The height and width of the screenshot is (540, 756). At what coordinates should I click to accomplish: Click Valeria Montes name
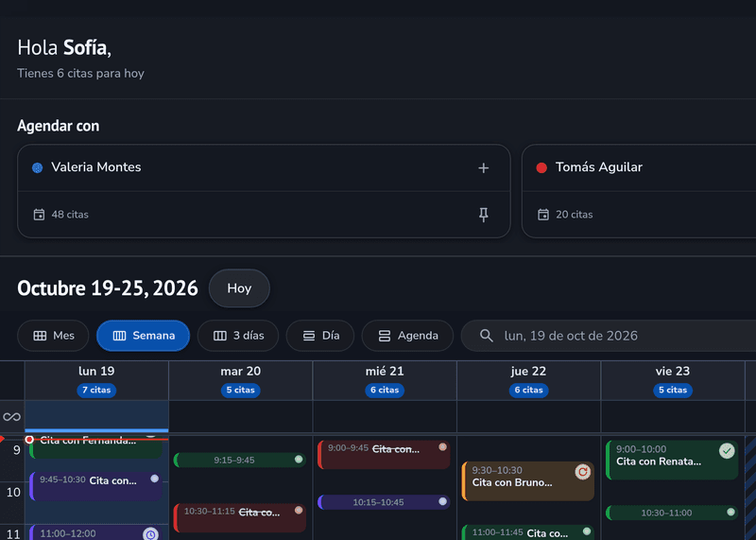tap(96, 167)
